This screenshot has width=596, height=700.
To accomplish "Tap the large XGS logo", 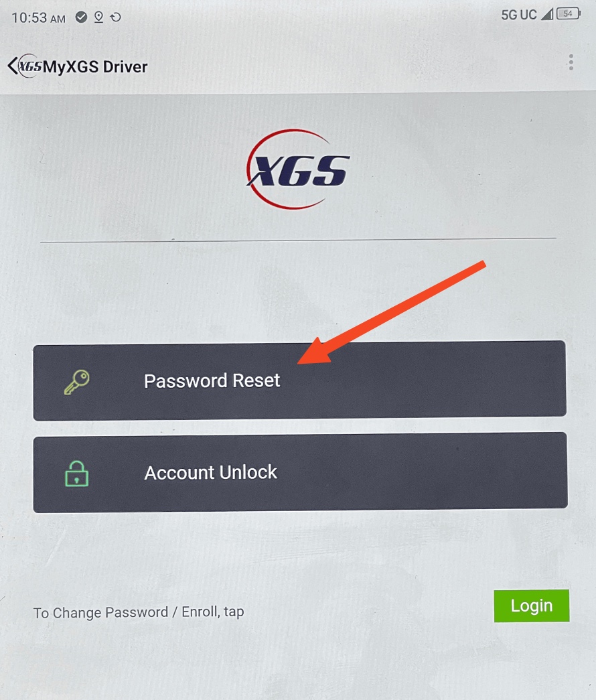I will tap(298, 169).
